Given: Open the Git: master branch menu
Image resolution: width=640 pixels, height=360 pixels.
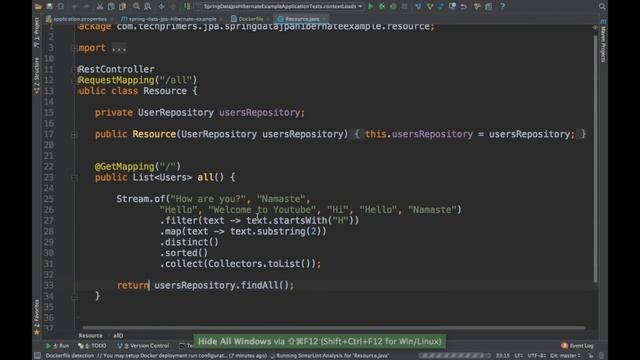Looking at the screenshot, I should [x=565, y=356].
